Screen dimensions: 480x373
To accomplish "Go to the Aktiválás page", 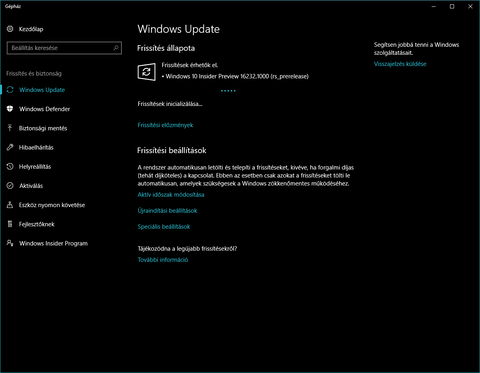I will pyautogui.click(x=31, y=186).
